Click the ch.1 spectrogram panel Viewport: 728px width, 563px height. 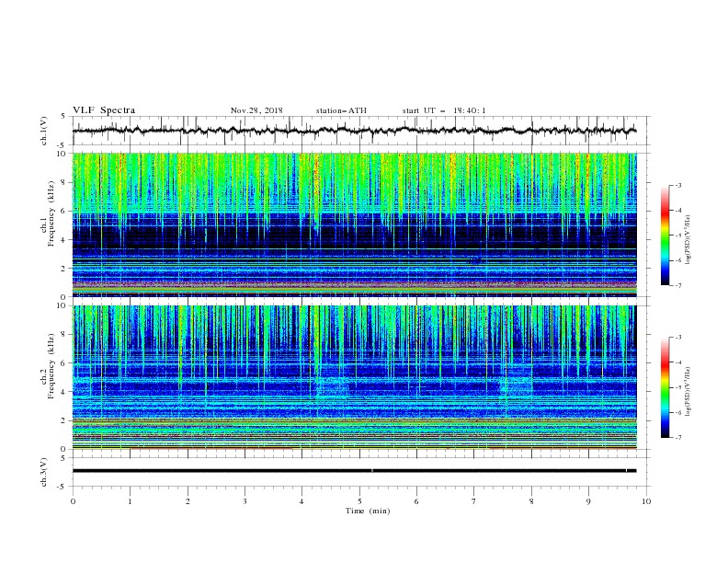click(x=355, y=224)
